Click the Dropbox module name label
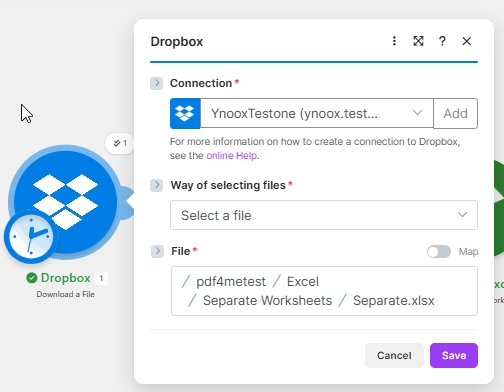The width and height of the screenshot is (504, 392). 66,278
